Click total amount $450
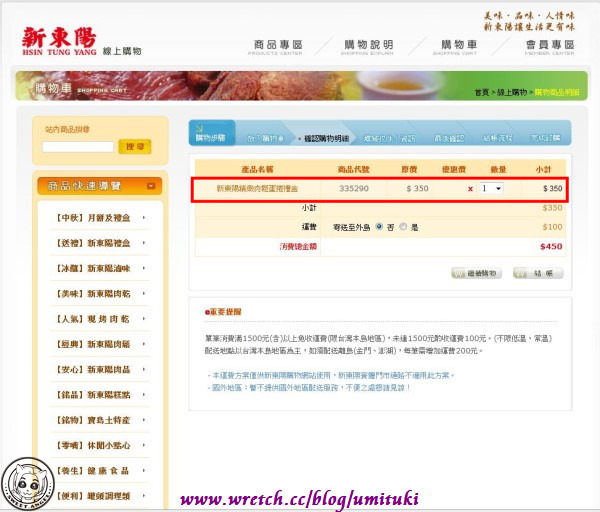The width and height of the screenshot is (600, 512). pyautogui.click(x=551, y=246)
